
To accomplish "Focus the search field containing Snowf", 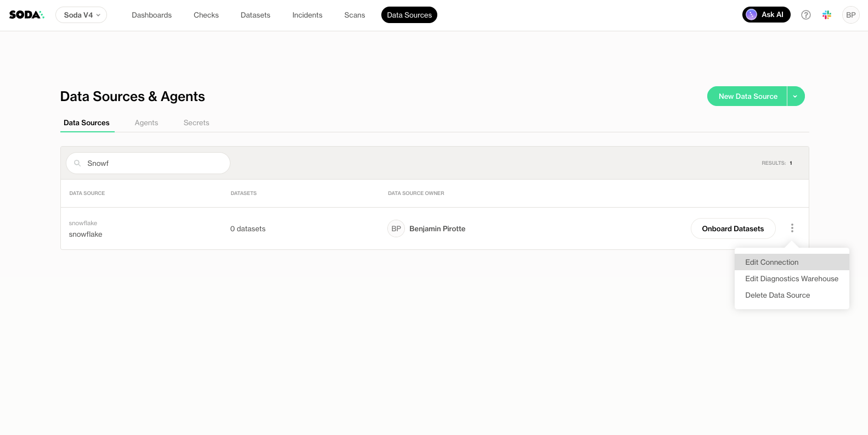I will pyautogui.click(x=154, y=163).
